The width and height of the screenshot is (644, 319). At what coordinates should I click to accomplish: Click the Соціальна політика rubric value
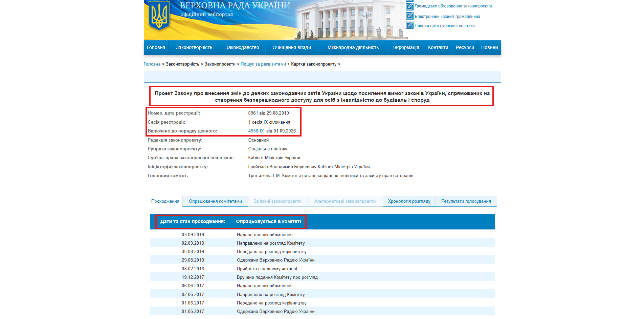point(268,149)
